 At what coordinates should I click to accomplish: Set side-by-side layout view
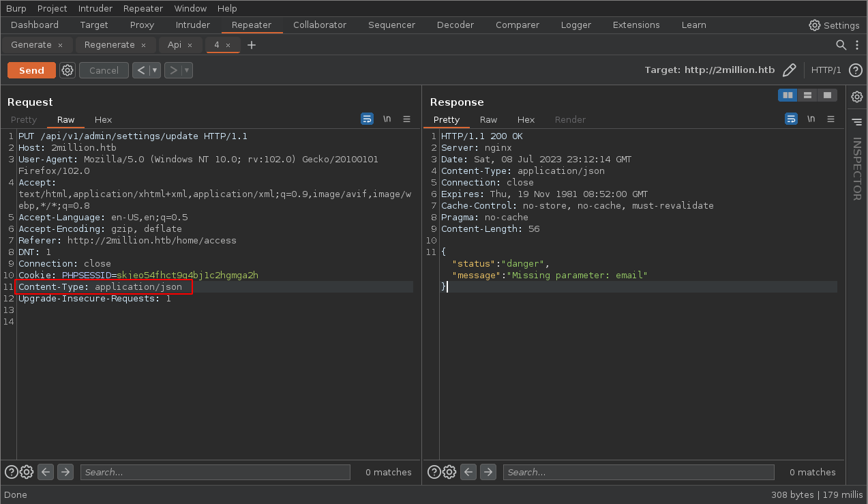pyautogui.click(x=788, y=95)
